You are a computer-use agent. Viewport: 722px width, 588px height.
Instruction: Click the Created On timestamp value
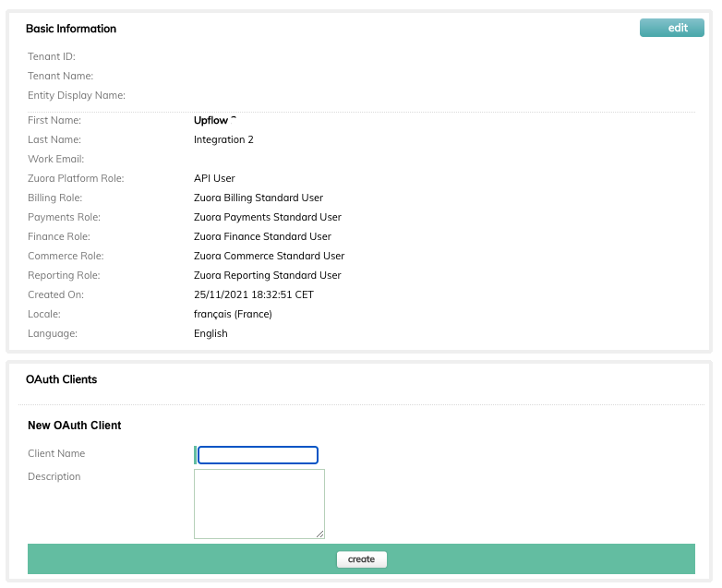[254, 294]
